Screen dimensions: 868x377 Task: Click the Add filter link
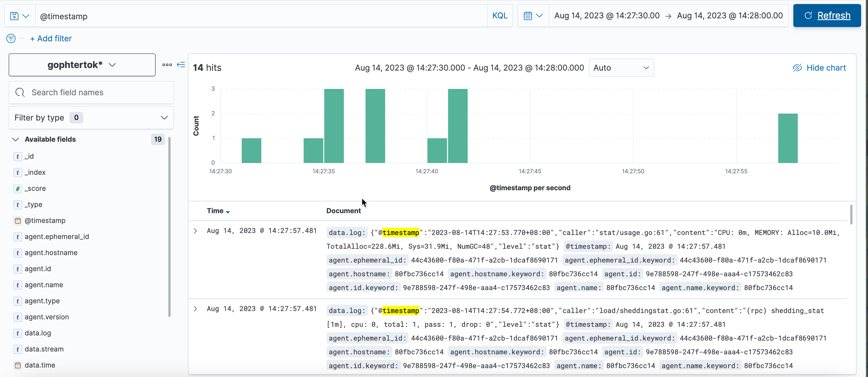[51, 38]
